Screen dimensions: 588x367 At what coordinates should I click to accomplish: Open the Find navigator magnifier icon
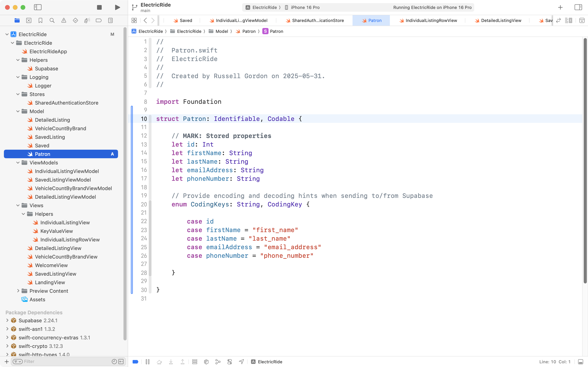pos(52,20)
